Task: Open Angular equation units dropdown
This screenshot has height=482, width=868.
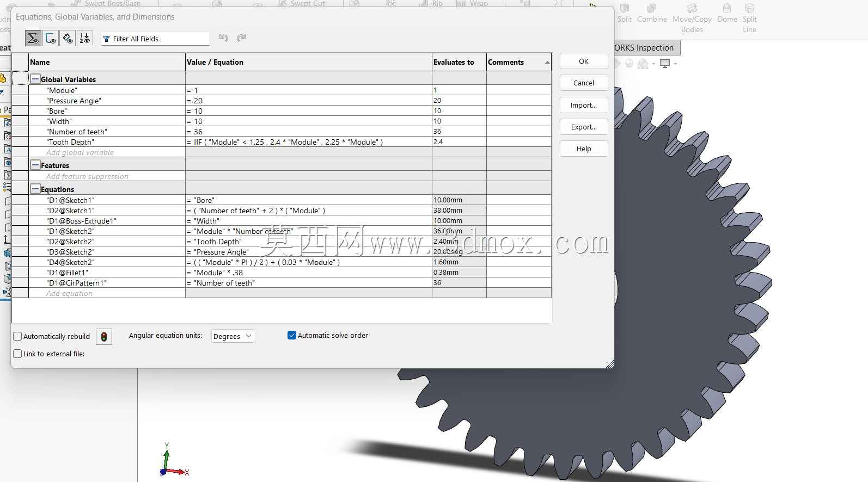Action: 233,336
